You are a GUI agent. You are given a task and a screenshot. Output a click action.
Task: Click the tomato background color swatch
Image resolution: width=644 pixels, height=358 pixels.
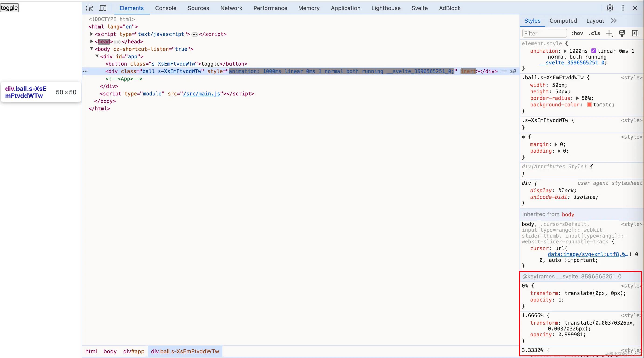[589, 105]
